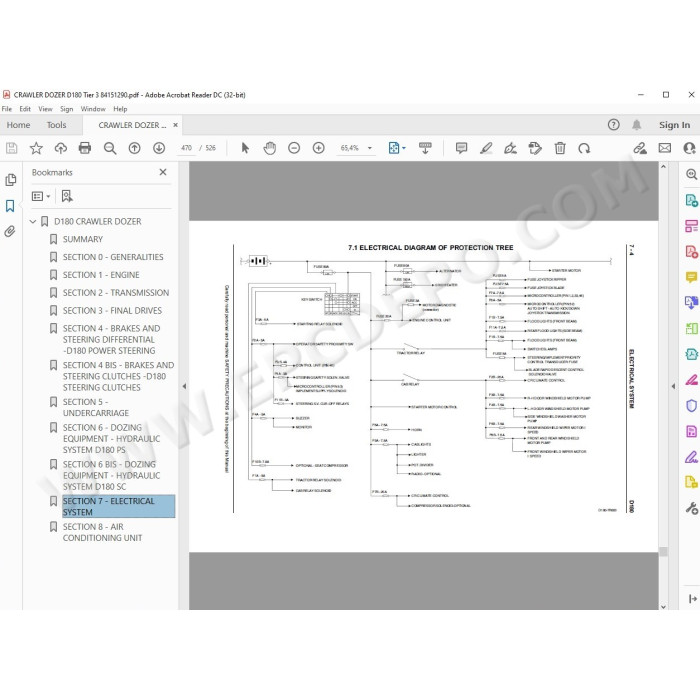The image size is (700, 700).
Task: Upload file to cloud icon
Action: pyautogui.click(x=61, y=148)
